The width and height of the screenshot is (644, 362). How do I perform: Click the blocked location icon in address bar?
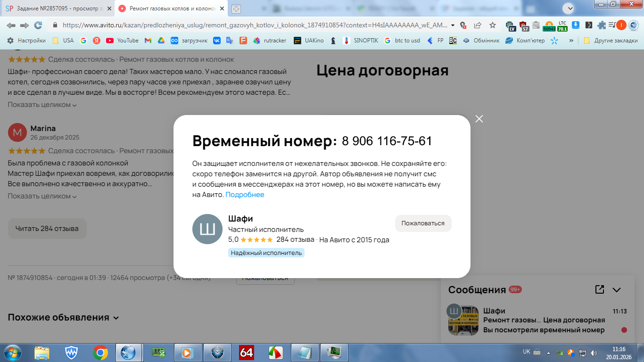tap(463, 25)
